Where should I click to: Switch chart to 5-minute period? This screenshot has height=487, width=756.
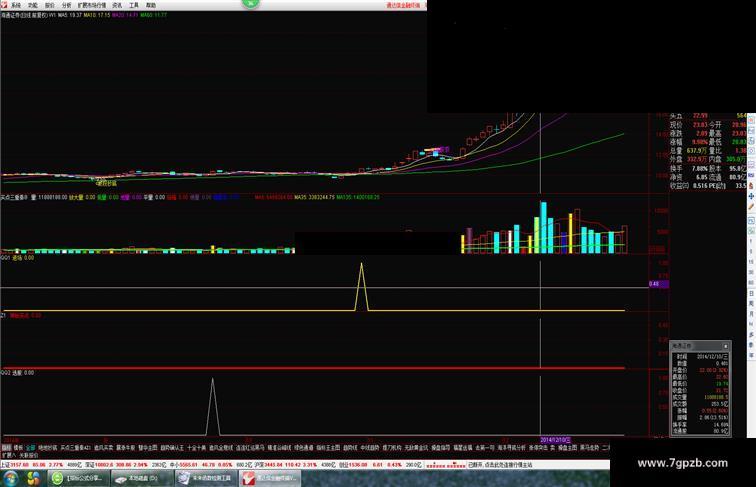coord(751,251)
